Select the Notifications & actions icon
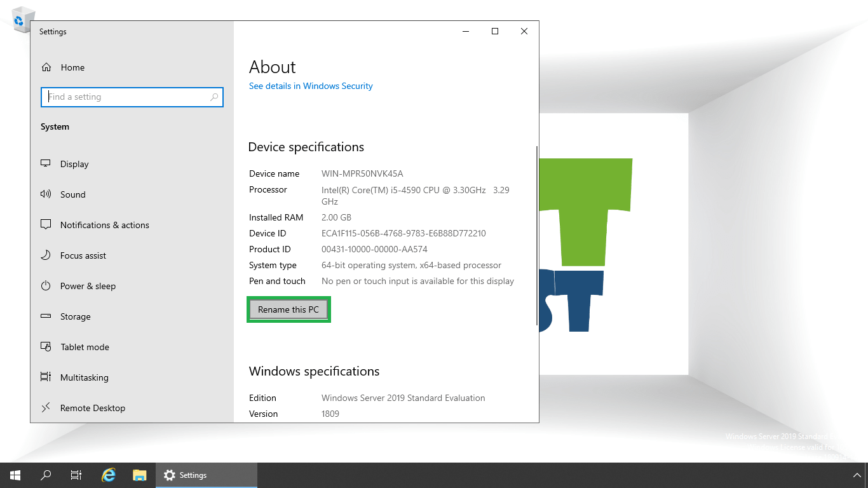 [x=46, y=224]
